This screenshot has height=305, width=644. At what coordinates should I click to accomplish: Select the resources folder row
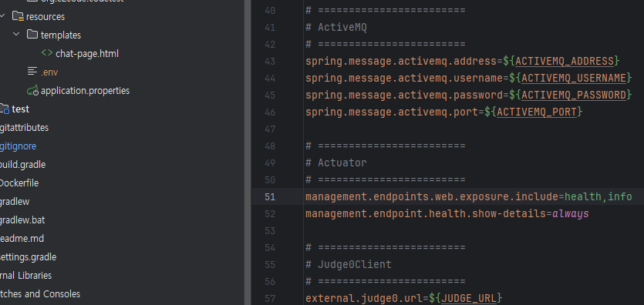click(46, 16)
